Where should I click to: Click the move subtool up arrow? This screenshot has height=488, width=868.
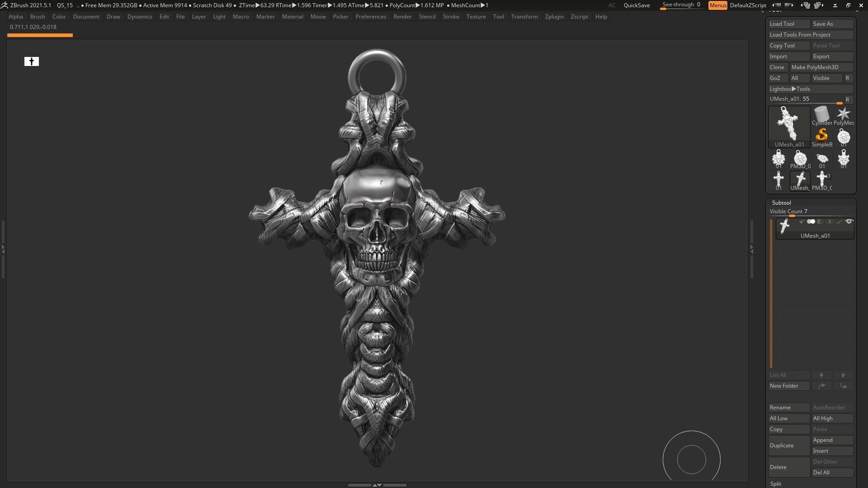821,375
